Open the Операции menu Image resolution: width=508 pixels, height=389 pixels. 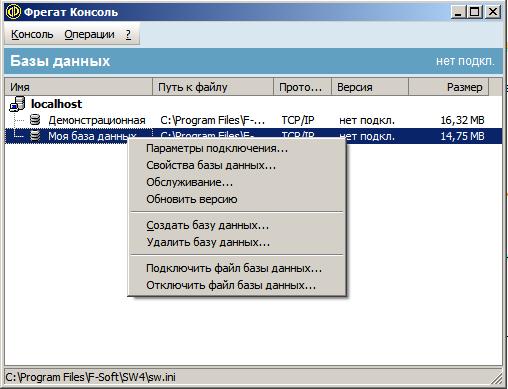click(x=89, y=34)
